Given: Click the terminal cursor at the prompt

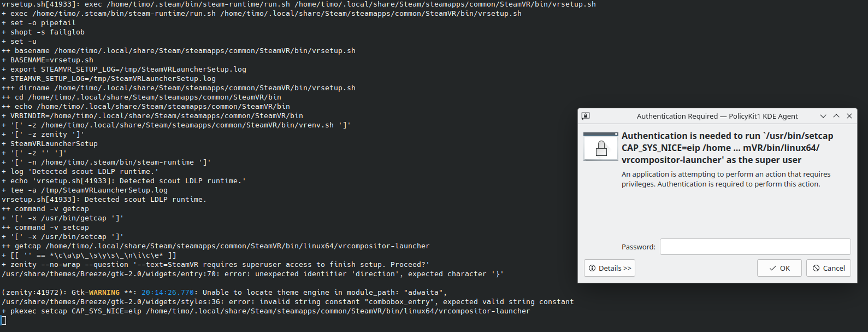Looking at the screenshot, I should tap(5, 320).
